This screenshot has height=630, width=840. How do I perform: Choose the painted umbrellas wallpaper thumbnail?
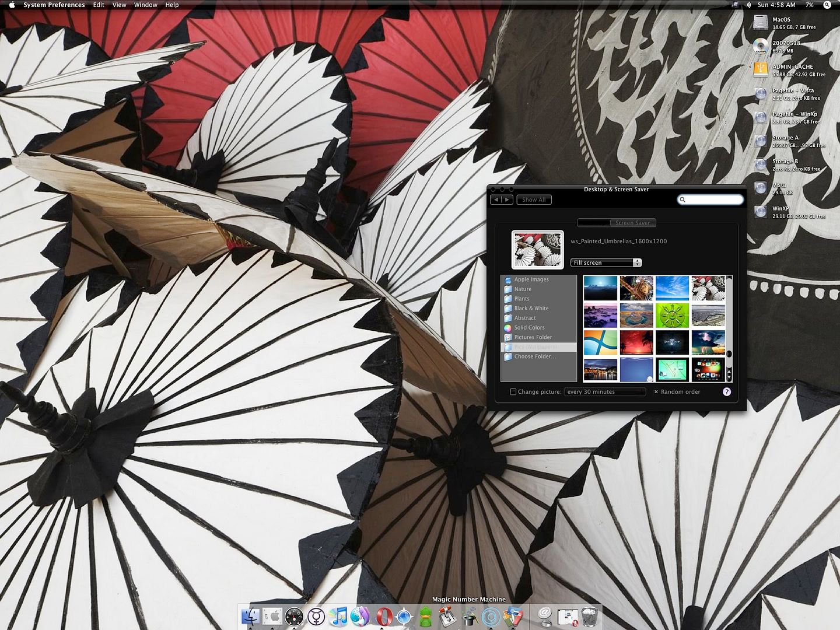click(708, 288)
